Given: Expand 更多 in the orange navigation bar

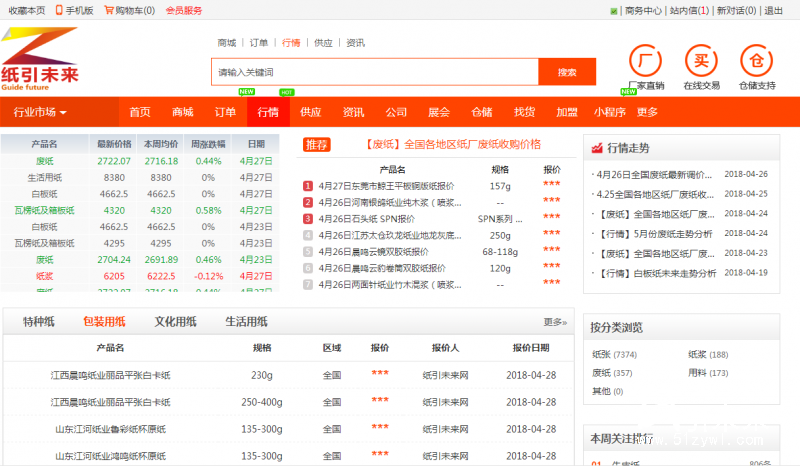Looking at the screenshot, I should pos(647,112).
